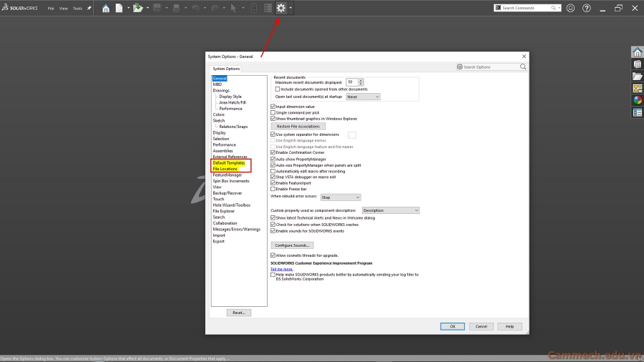Toggle Show thumbnail graphics in Windows Explorer
Image resolution: width=644 pixels, height=362 pixels.
pyautogui.click(x=273, y=119)
